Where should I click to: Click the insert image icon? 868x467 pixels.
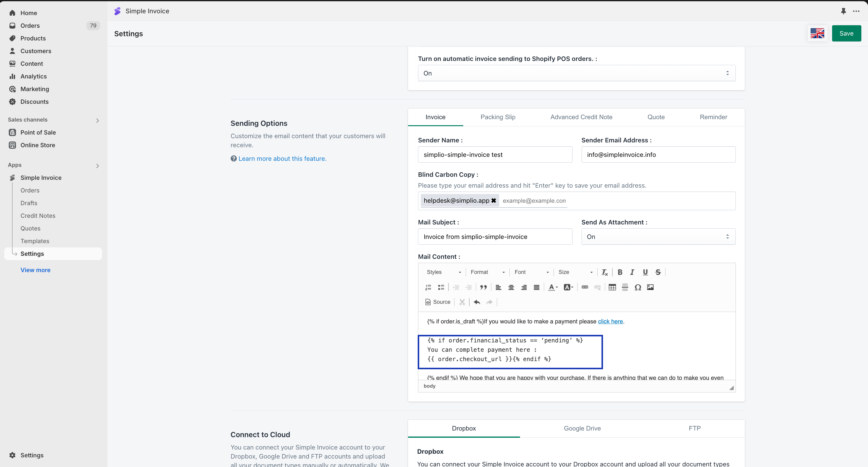pyautogui.click(x=650, y=287)
